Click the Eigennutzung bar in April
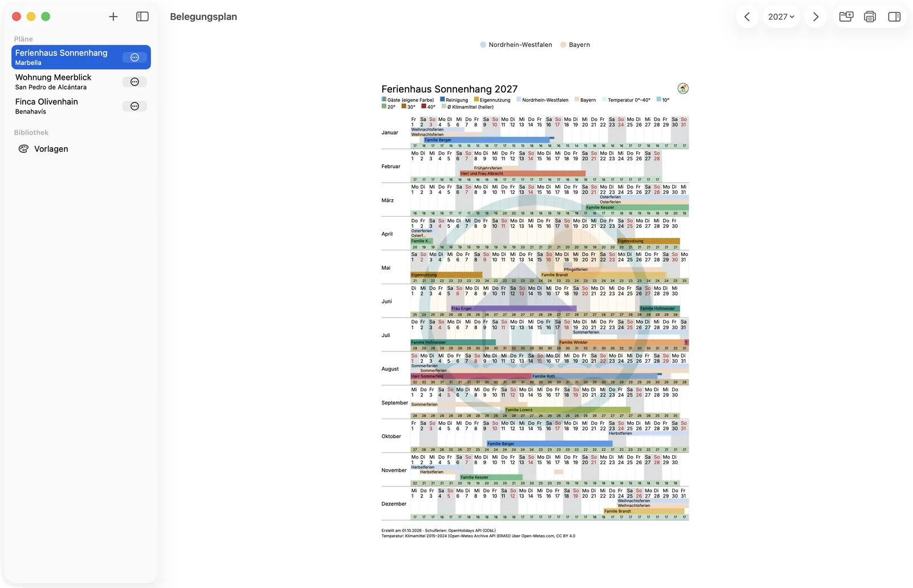This screenshot has width=913, height=588. pyautogui.click(x=648, y=241)
